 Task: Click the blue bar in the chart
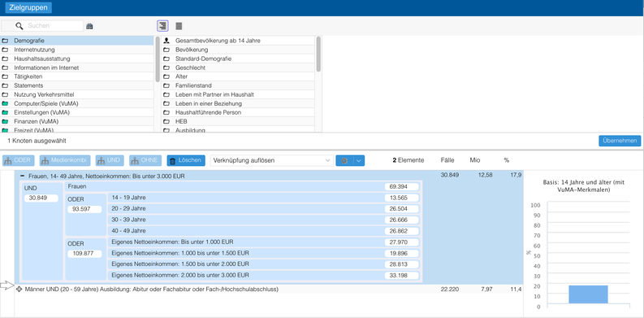point(588,294)
